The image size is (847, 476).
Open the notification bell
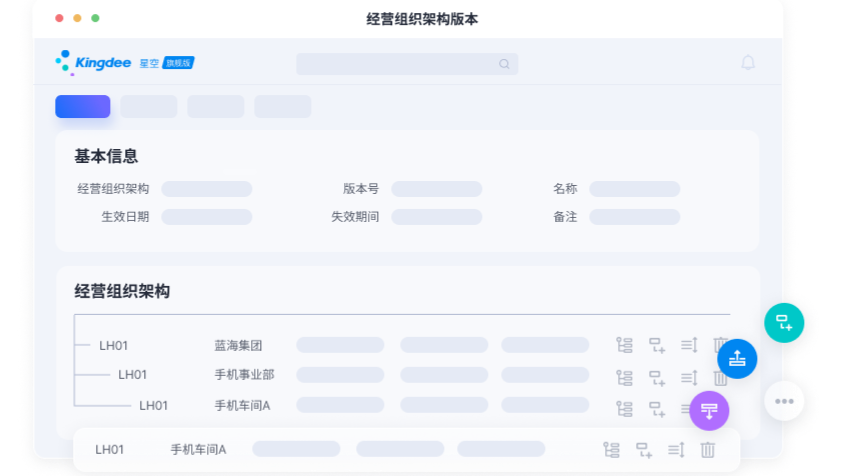click(748, 63)
